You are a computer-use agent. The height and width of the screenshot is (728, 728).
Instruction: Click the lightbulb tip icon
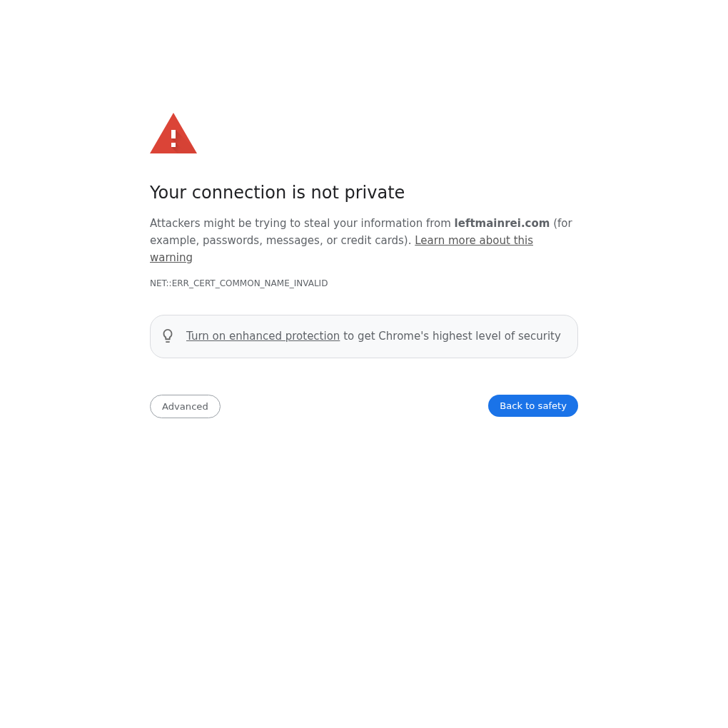pyautogui.click(x=168, y=335)
